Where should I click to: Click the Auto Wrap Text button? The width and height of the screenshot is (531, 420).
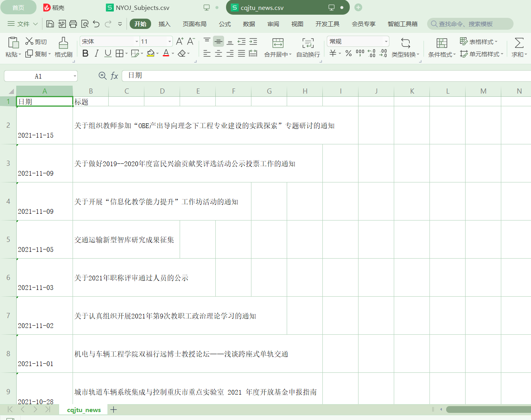[308, 47]
